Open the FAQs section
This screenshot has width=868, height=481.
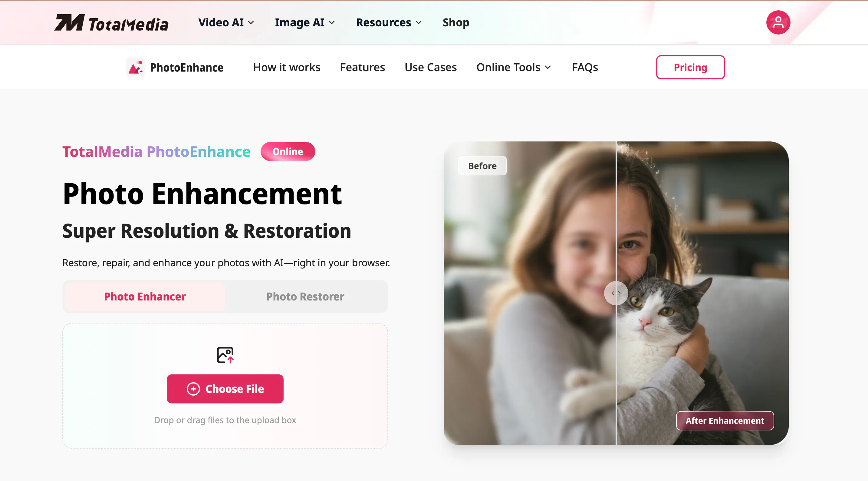tap(585, 67)
